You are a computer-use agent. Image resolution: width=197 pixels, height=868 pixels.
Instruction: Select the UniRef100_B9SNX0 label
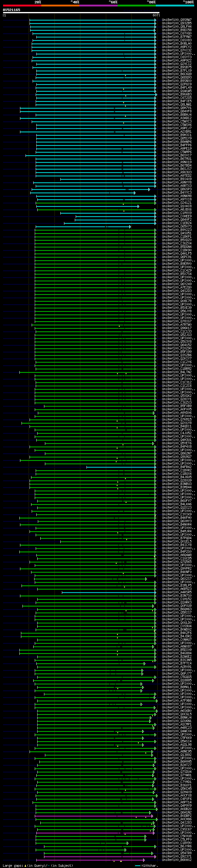[177, 81]
